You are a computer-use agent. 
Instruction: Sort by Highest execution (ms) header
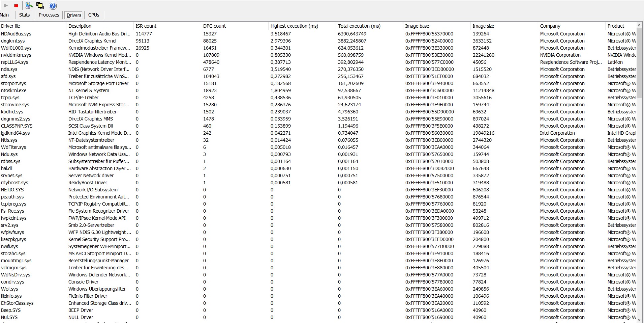click(x=302, y=26)
